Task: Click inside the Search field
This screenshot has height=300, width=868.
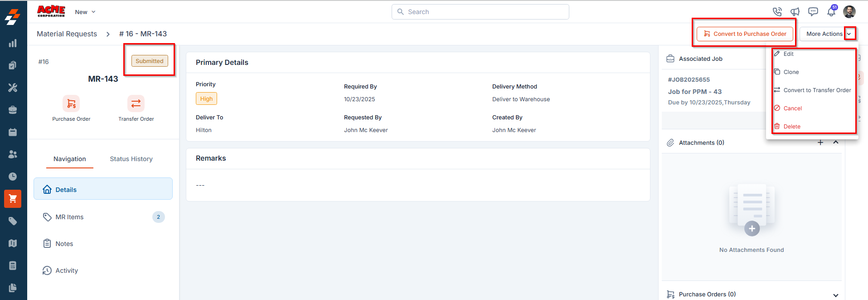Action: pos(480,12)
